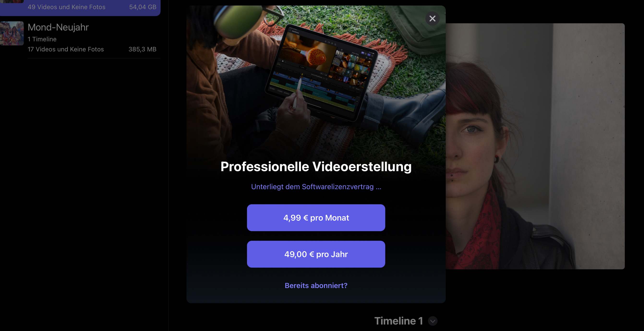Click the 54,04 GB project size label
The height and width of the screenshot is (331, 644).
coord(143,7)
